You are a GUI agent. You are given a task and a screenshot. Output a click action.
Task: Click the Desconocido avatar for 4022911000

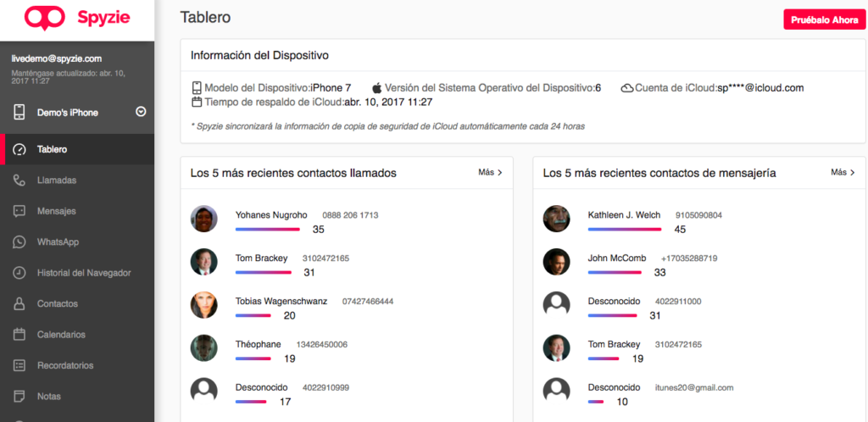(x=556, y=305)
